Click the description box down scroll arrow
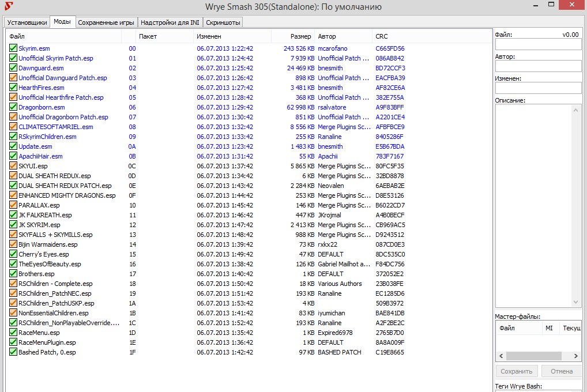 [575, 302]
